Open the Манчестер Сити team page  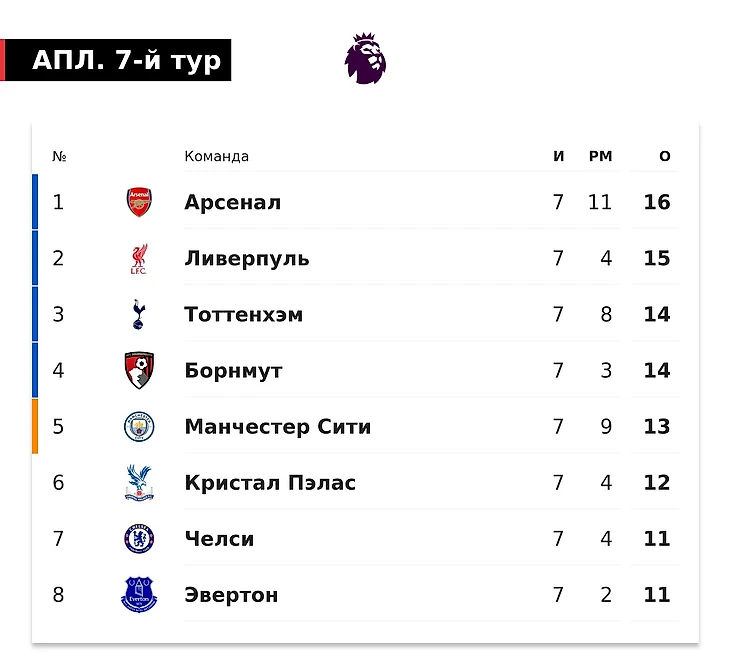(277, 427)
